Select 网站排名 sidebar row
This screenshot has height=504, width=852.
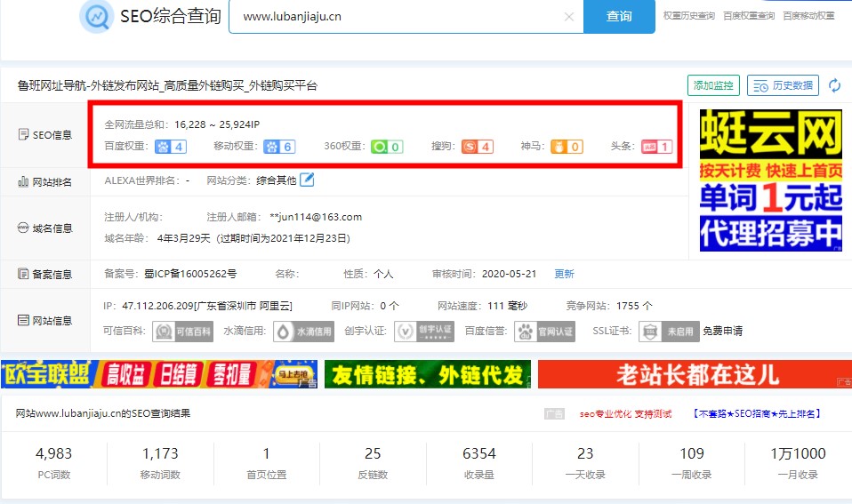click(45, 182)
